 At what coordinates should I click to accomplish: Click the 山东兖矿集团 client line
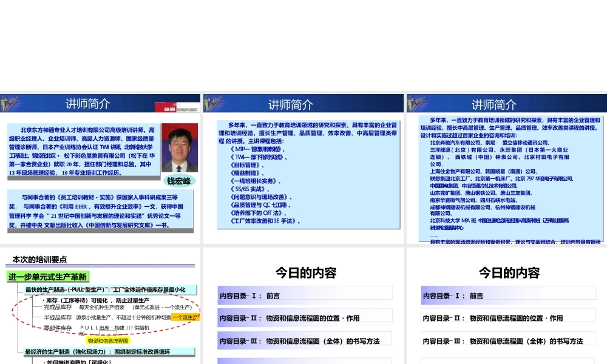481,193
